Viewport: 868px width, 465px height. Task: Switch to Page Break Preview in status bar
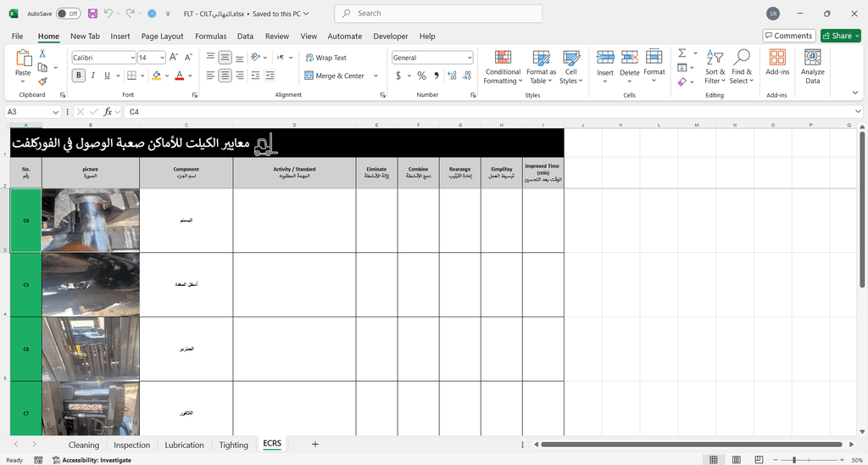point(759,460)
